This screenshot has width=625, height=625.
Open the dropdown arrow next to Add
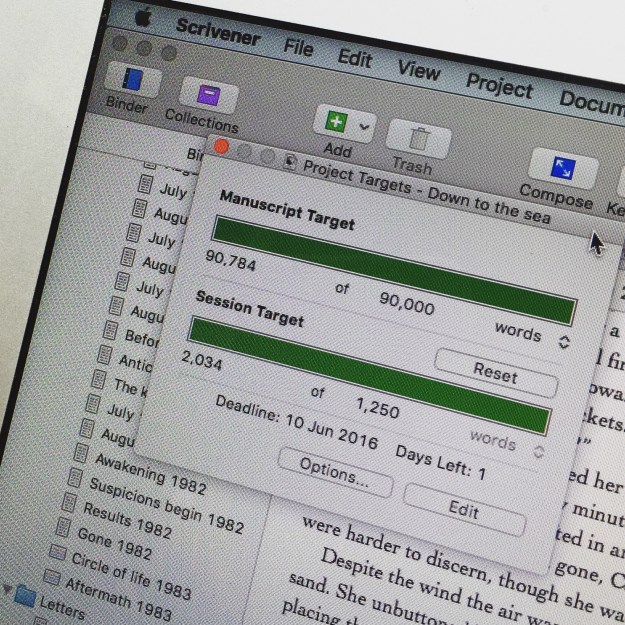(x=364, y=127)
